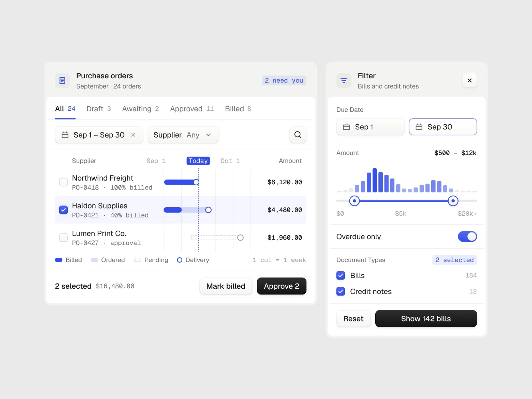532x399 pixels.
Task: Click calendar icon in Sep 1 field
Action: [x=347, y=127]
